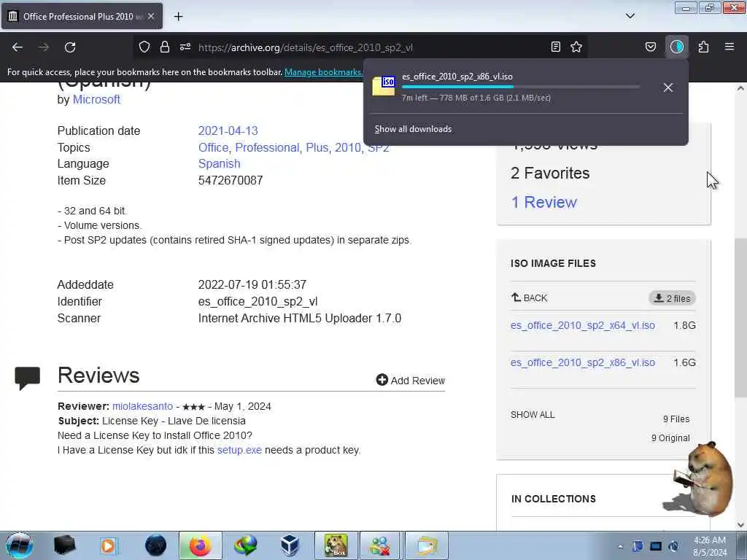Click 9 Files link
The width and height of the screenshot is (747, 560).
tap(676, 419)
